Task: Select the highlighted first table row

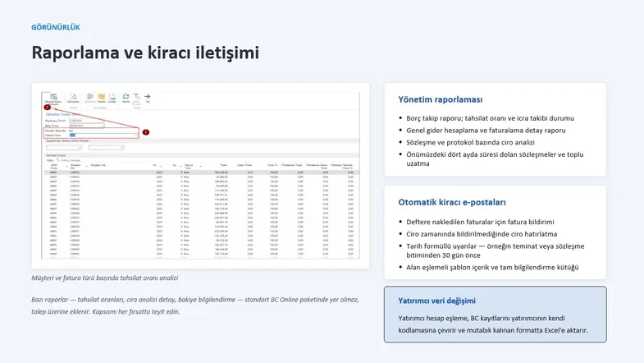Action: coord(202,172)
